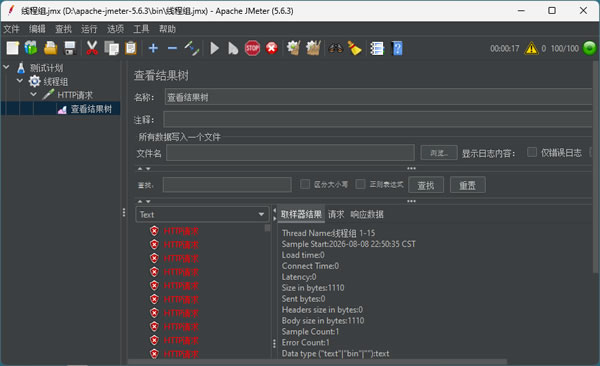
Task: Click the New test plan icon
Action: coord(12,48)
